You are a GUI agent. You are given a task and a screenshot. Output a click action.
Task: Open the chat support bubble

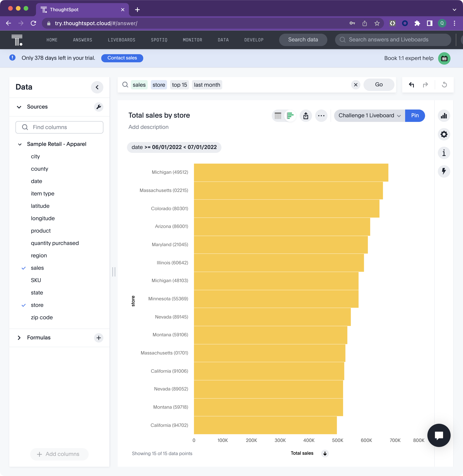pos(439,435)
